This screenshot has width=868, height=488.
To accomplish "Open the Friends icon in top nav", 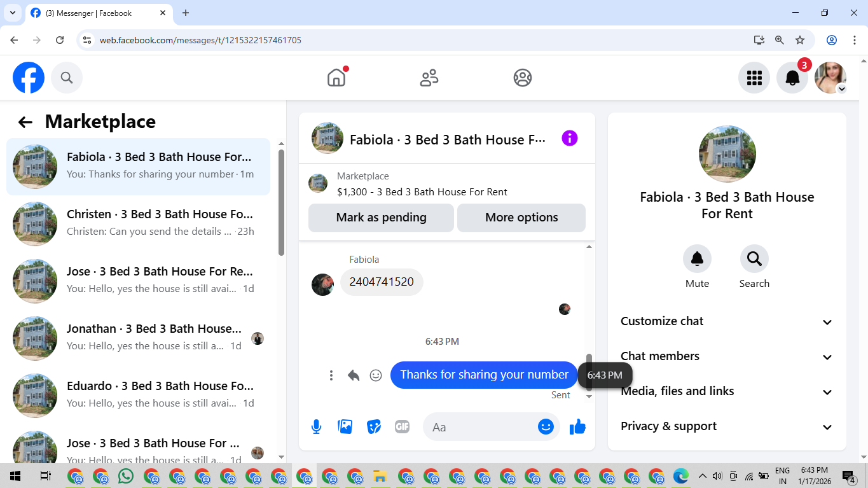I will (429, 78).
